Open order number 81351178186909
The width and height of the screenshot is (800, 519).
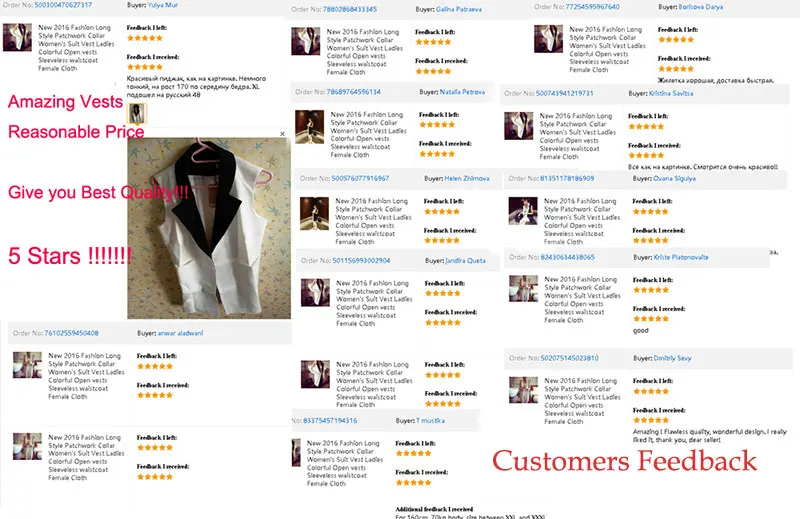(567, 179)
